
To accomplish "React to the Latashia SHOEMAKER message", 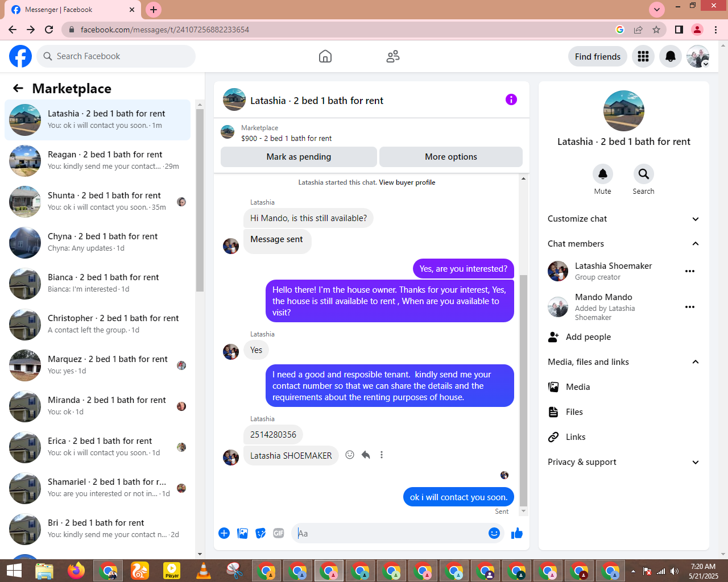I will [350, 455].
